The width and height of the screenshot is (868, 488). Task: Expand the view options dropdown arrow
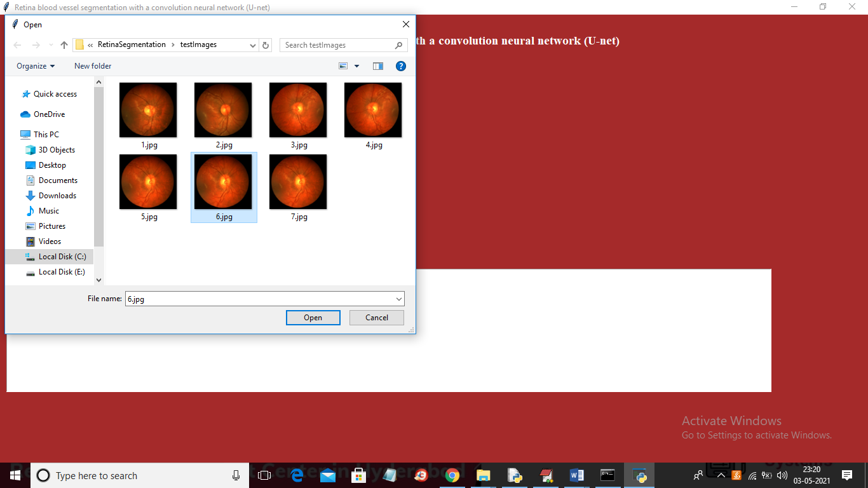pyautogui.click(x=356, y=66)
